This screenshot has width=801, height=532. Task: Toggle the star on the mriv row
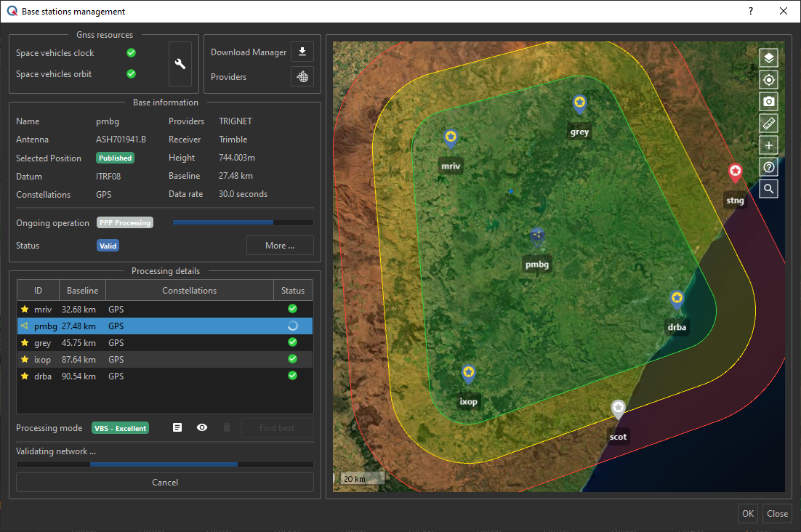[25, 310]
